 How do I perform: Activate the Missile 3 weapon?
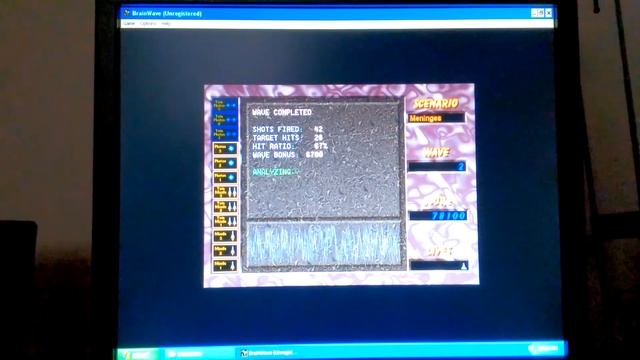[224, 236]
